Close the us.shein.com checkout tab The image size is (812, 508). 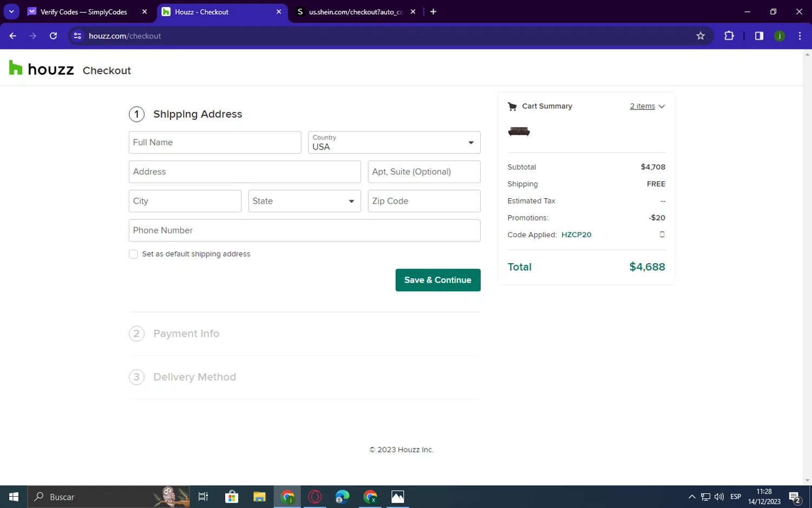pyautogui.click(x=413, y=11)
